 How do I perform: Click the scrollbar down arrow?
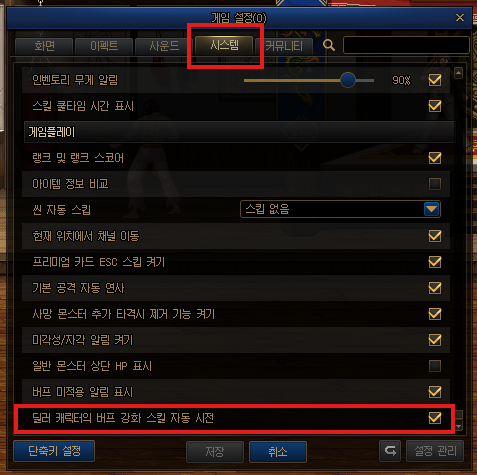tap(459, 426)
